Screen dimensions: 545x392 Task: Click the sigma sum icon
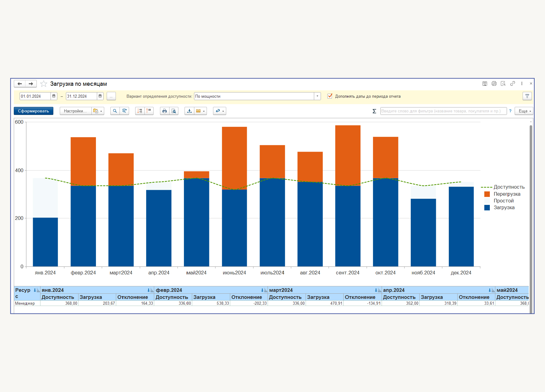[x=374, y=111]
